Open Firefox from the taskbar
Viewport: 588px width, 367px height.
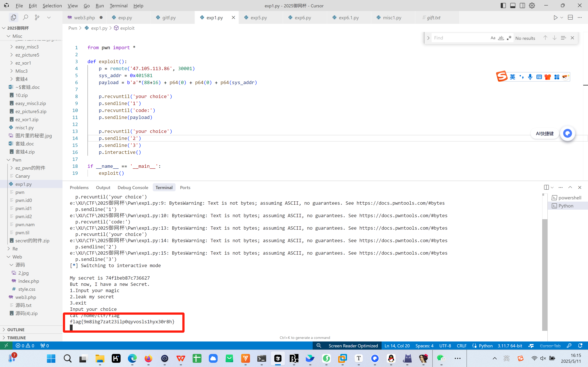click(x=148, y=358)
